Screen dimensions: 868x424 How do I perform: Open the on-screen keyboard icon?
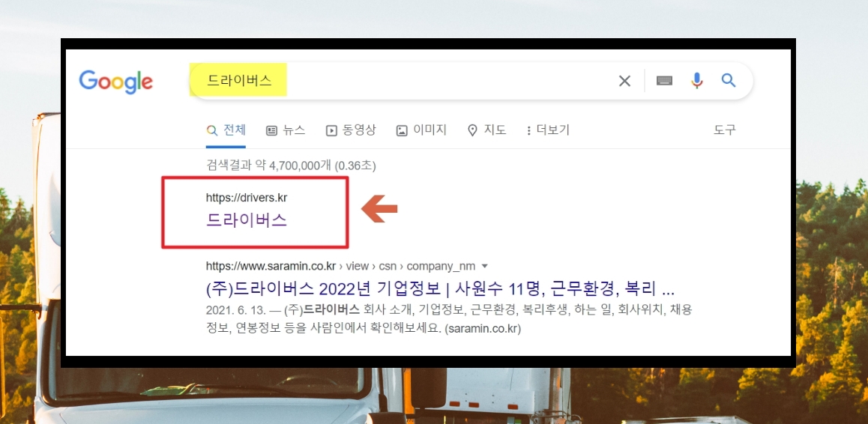664,81
